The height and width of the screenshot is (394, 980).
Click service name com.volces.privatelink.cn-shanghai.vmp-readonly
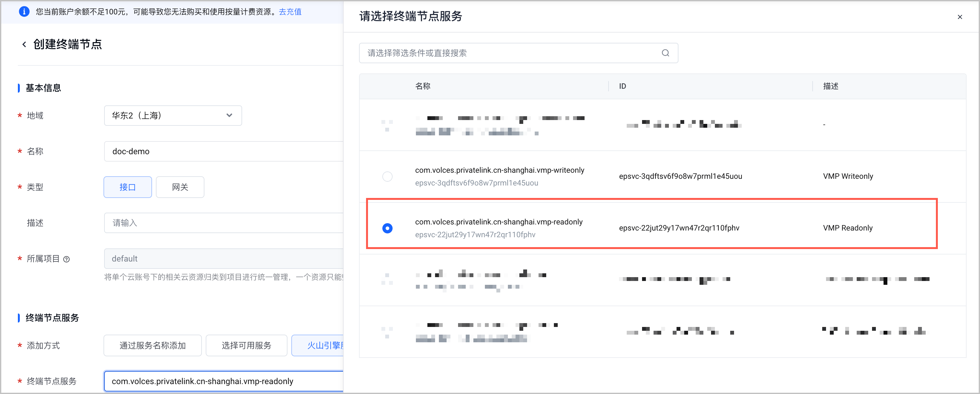[499, 222]
